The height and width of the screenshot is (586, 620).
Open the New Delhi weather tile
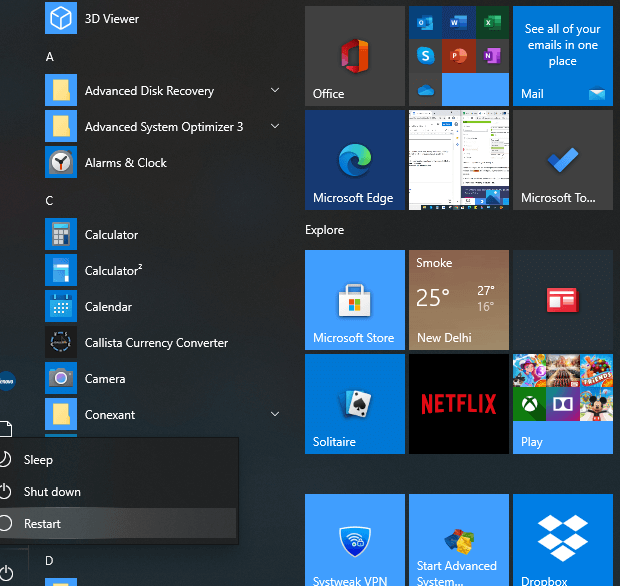(x=458, y=300)
